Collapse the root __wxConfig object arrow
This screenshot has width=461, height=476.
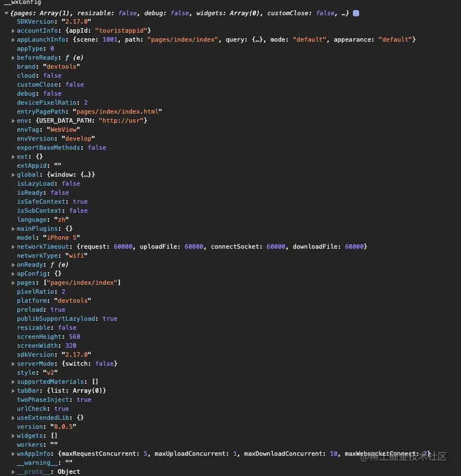[6, 13]
